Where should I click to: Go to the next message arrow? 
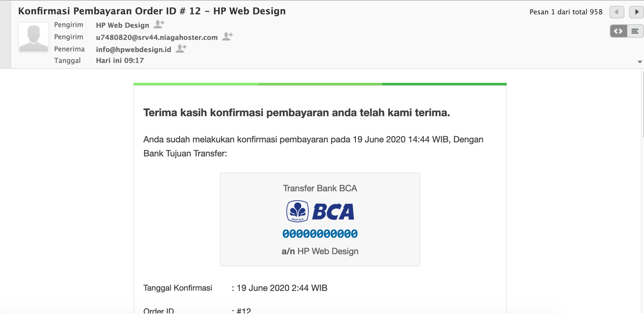tap(636, 12)
